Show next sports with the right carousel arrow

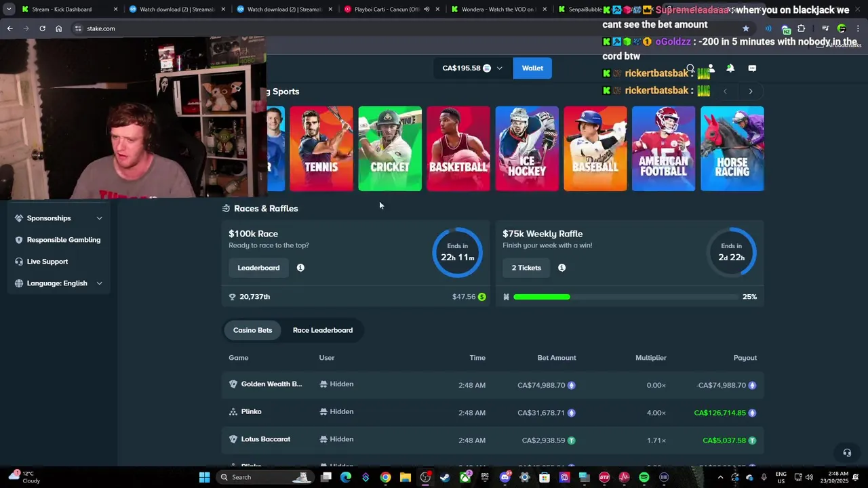751,91
